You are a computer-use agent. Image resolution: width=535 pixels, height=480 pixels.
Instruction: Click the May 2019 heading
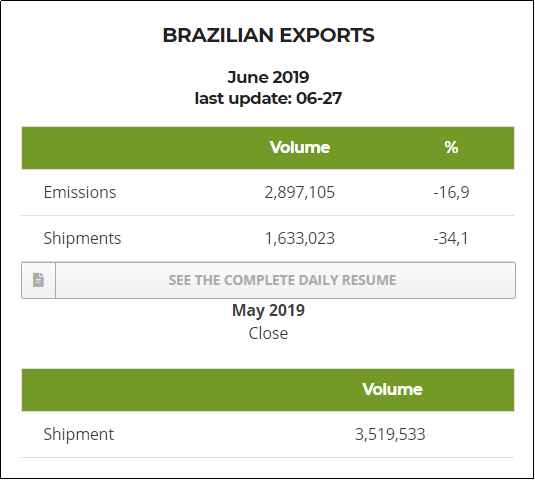coord(268,310)
